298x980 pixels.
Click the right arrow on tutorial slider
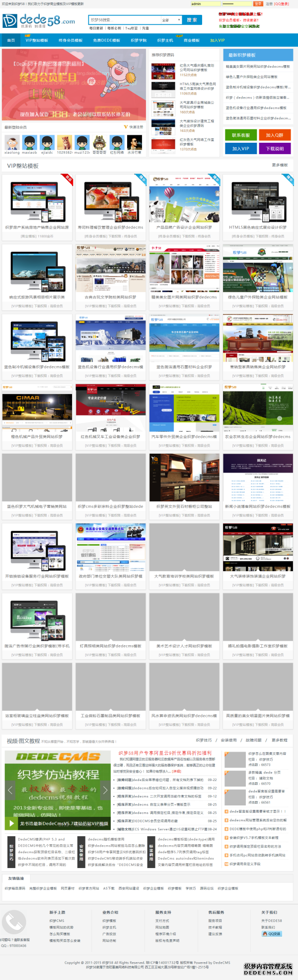click(105, 789)
